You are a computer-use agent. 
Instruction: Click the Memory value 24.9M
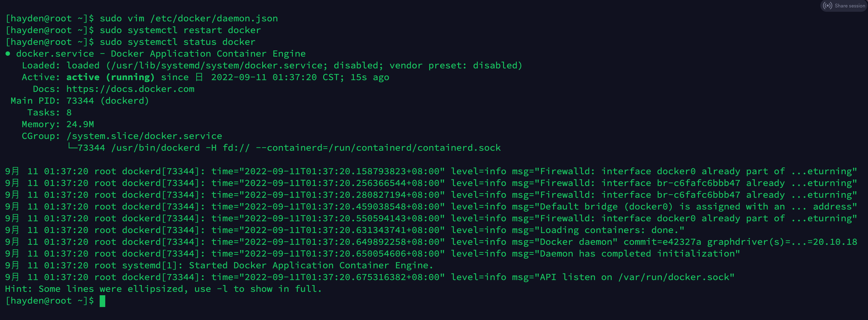80,124
